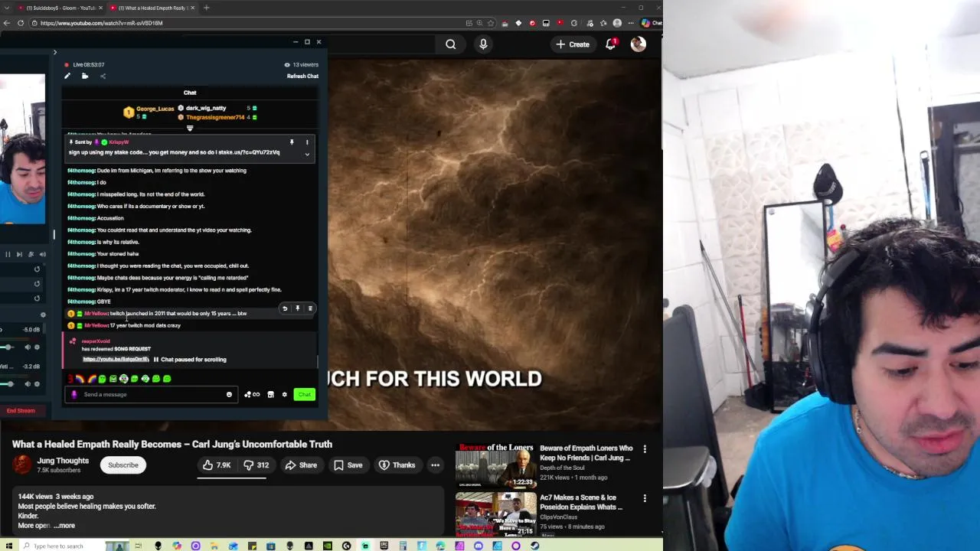The width and height of the screenshot is (980, 551).
Task: Click the browser back arrow
Action: (x=6, y=23)
